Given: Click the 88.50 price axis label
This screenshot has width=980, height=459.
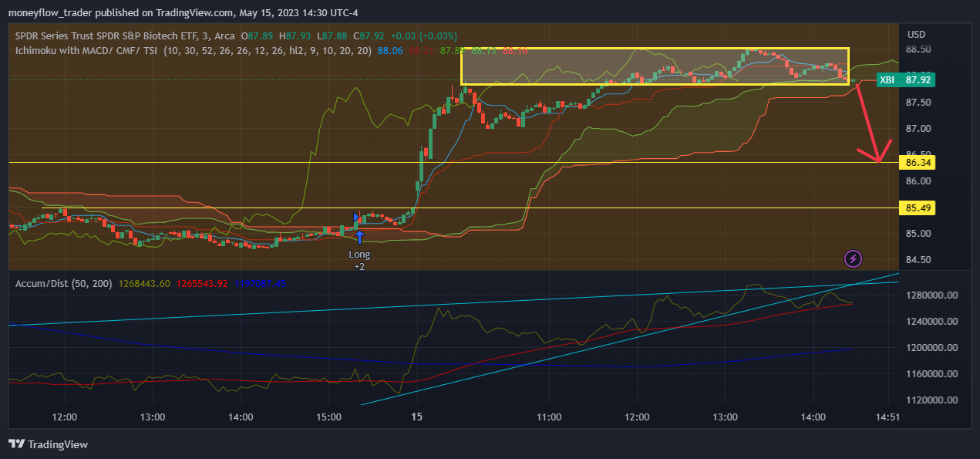Looking at the screenshot, I should click(919, 49).
